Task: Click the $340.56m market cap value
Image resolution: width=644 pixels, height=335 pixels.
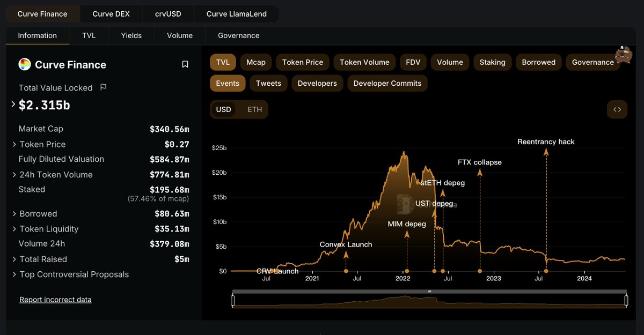Action: point(170,129)
